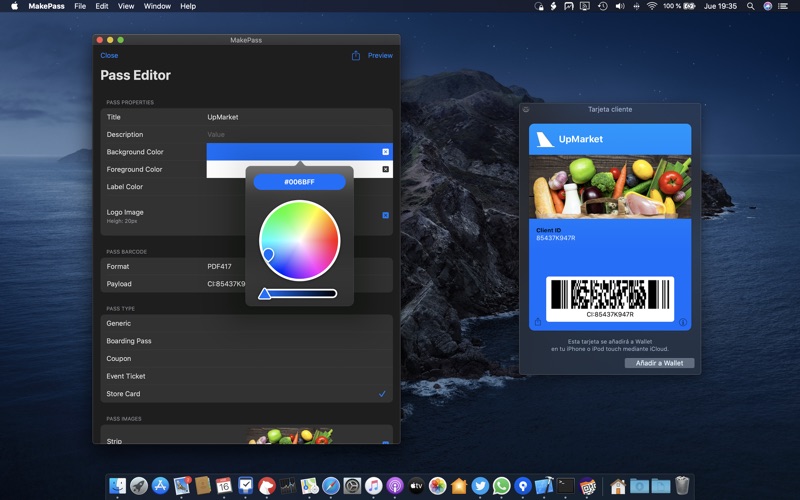Open Twitter from the Dock

point(480,486)
